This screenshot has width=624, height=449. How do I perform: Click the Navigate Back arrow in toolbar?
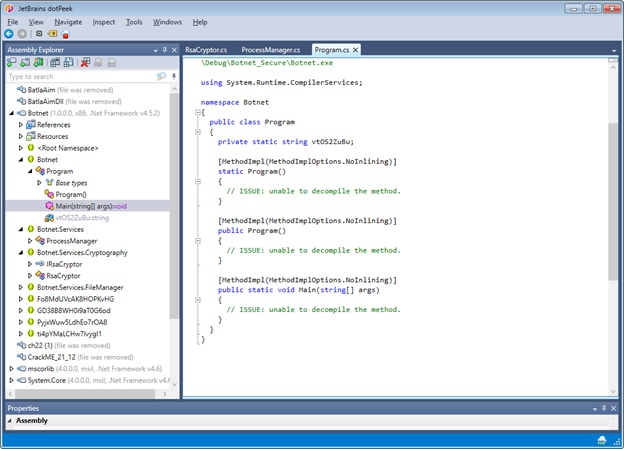tap(10, 34)
